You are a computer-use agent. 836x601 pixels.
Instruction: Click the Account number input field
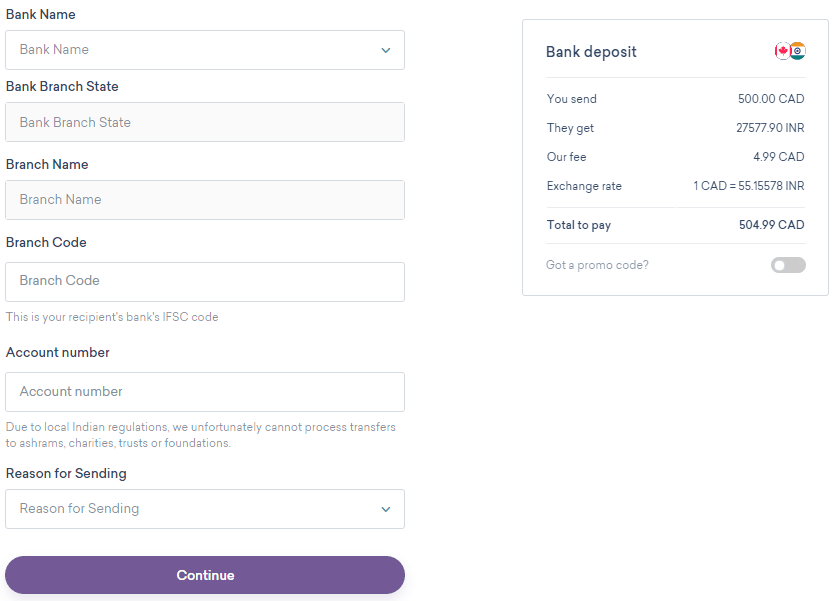click(x=205, y=392)
